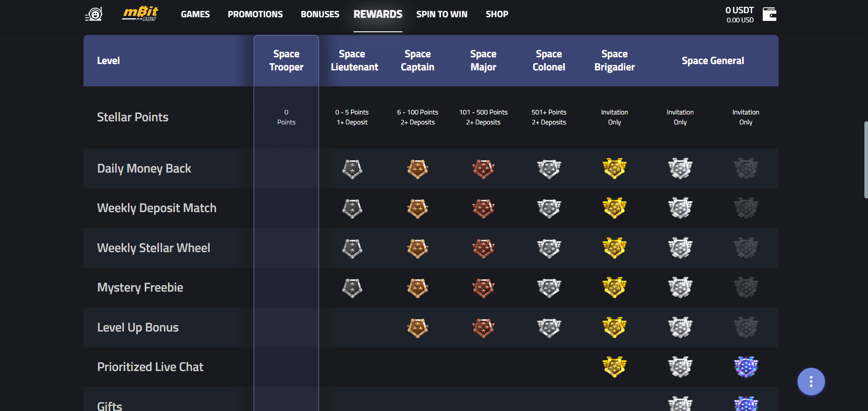
Task: Navigate to the Shop
Action: pyautogui.click(x=497, y=15)
